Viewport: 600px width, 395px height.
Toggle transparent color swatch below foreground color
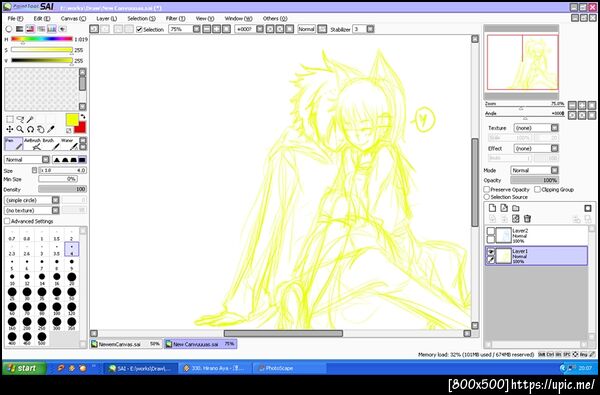pos(69,131)
